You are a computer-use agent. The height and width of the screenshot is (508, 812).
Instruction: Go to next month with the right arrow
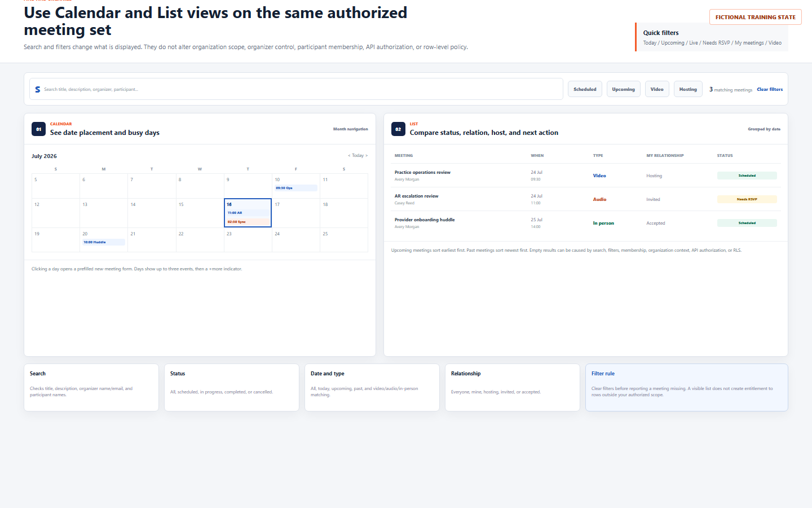(367, 155)
